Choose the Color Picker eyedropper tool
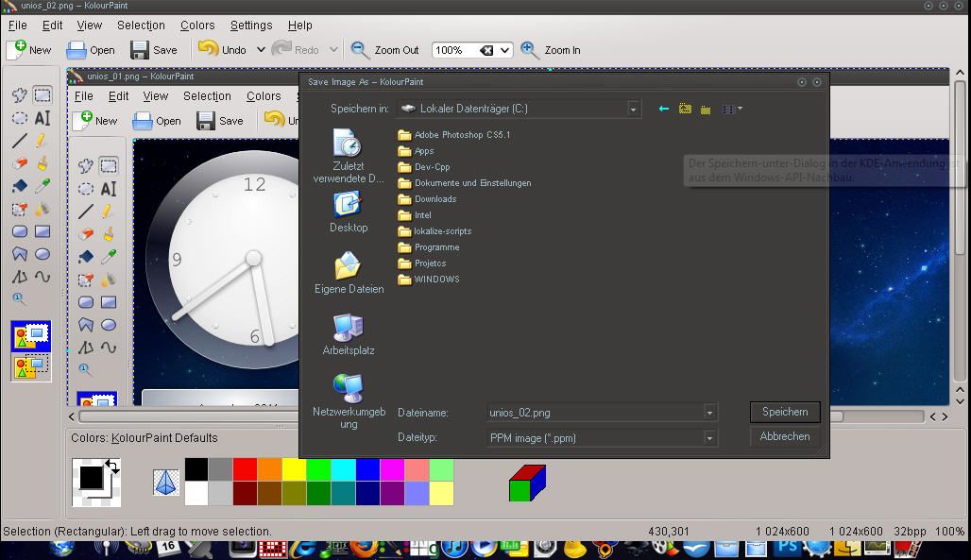Image resolution: width=971 pixels, height=560 pixels. pyautogui.click(x=43, y=187)
